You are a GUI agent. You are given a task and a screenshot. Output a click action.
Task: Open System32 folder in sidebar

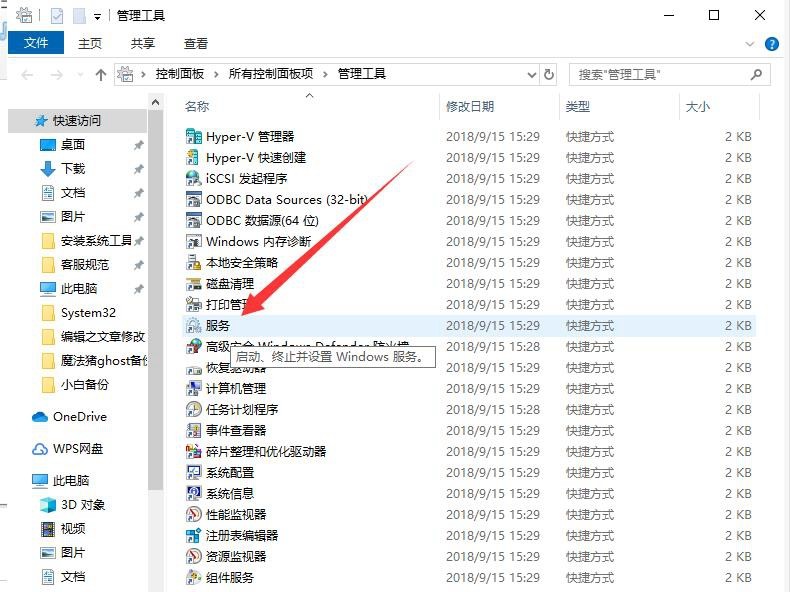coord(88,313)
